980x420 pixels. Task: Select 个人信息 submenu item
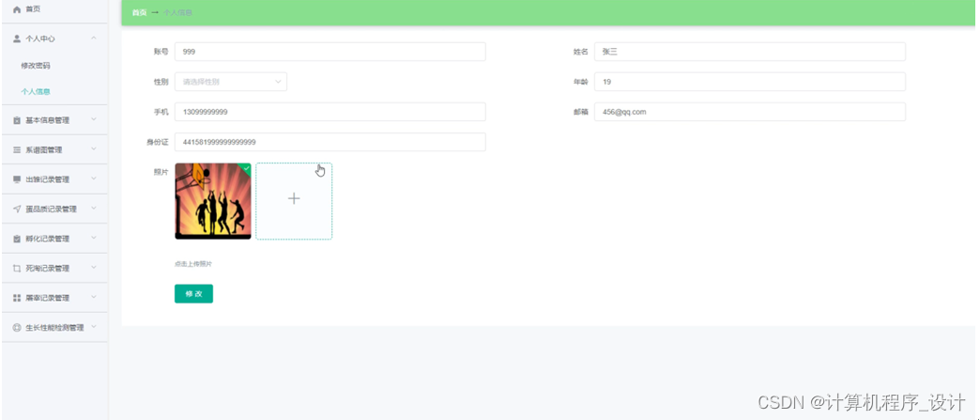click(x=36, y=91)
